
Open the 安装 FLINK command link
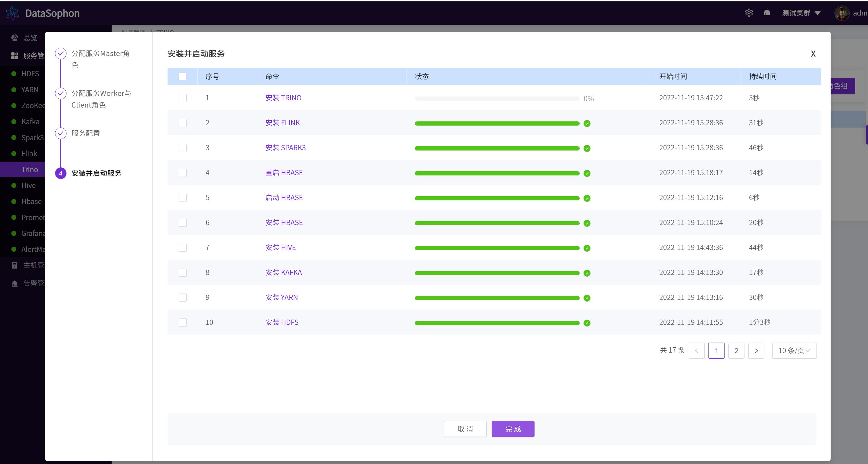point(283,123)
